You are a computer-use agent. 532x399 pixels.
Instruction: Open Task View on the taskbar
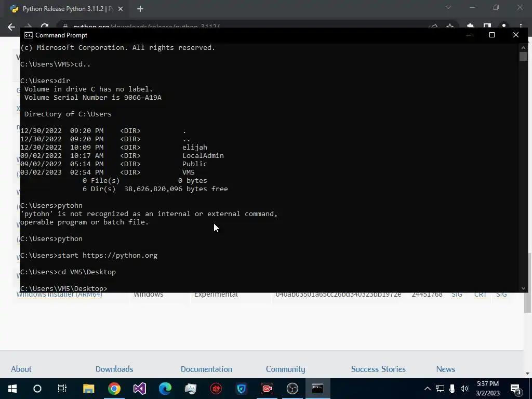[62, 389]
